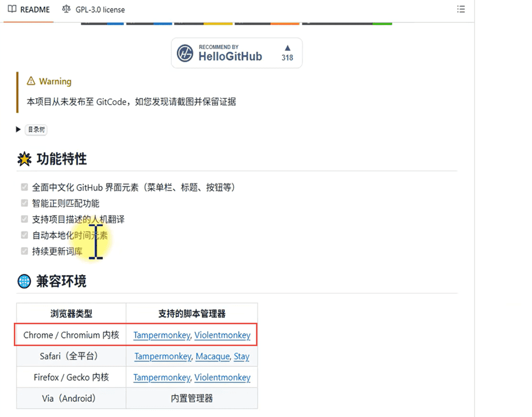The height and width of the screenshot is (417, 532).
Task: Open the Macaque link for Safari
Action: (x=212, y=356)
